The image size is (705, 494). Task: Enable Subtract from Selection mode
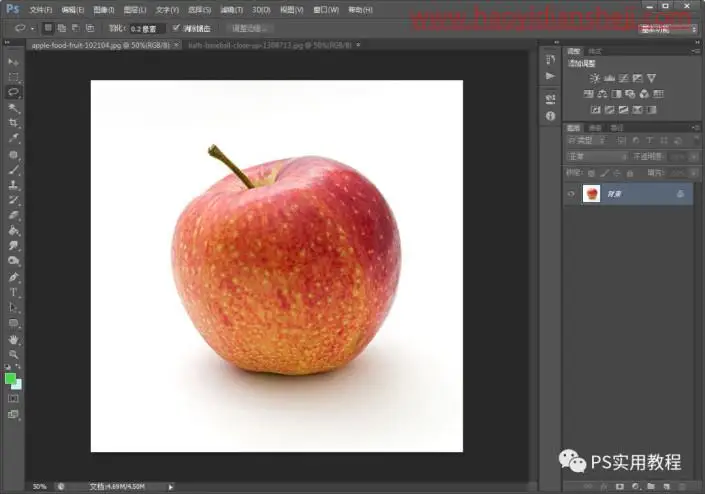(x=76, y=28)
